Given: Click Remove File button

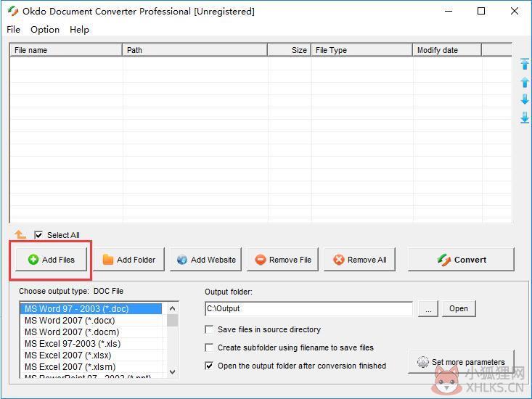Looking at the screenshot, I should tap(283, 260).
